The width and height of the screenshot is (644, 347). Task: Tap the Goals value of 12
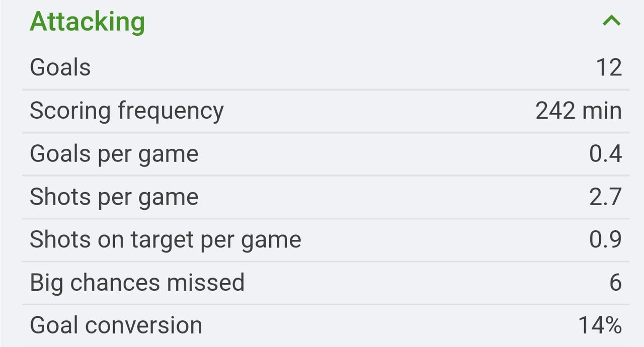coord(609,67)
